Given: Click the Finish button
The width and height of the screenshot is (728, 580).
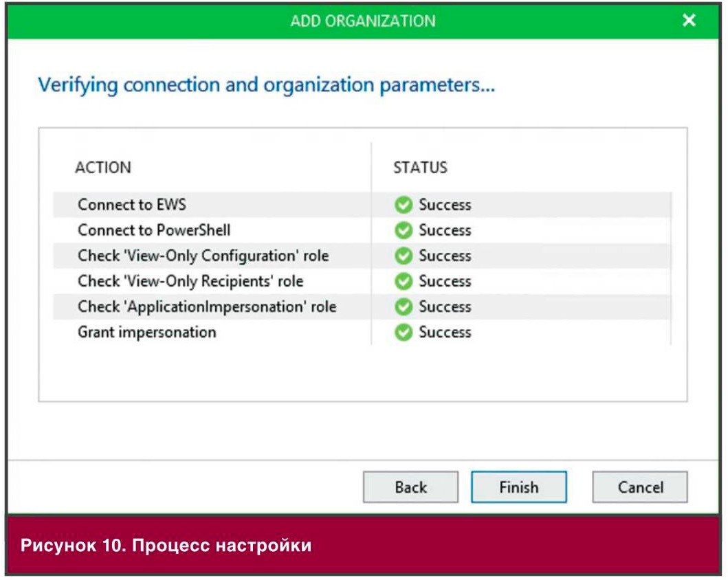Looking at the screenshot, I should coord(518,487).
